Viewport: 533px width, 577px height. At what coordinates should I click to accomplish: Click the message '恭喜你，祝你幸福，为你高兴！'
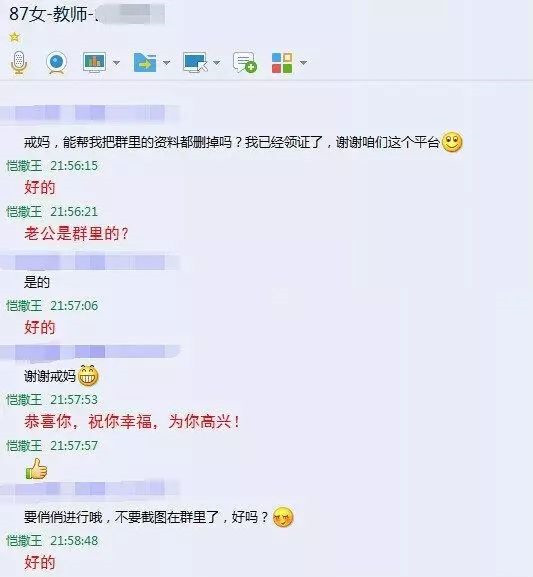click(x=132, y=422)
